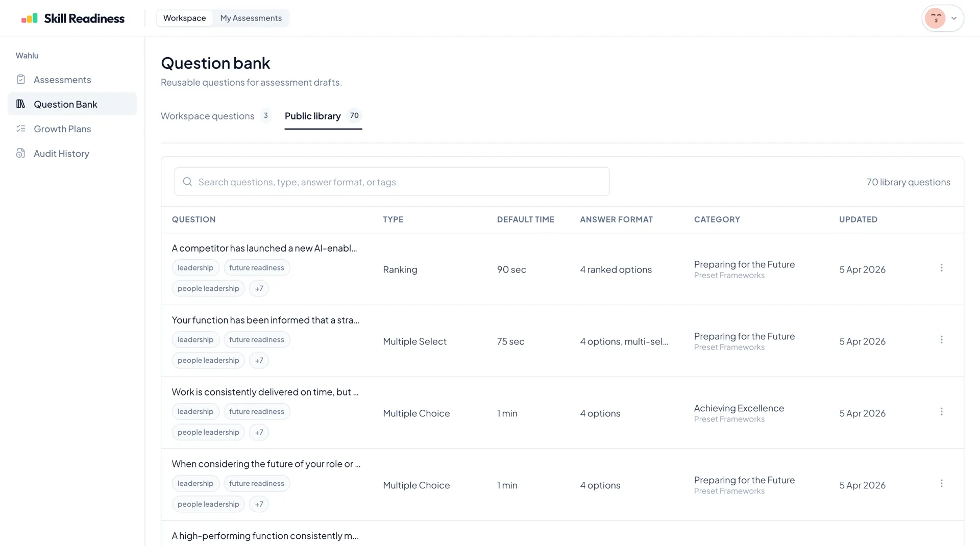Click the Growth Plans checklist icon
Screen dimensions: 980x546
click(x=20, y=129)
